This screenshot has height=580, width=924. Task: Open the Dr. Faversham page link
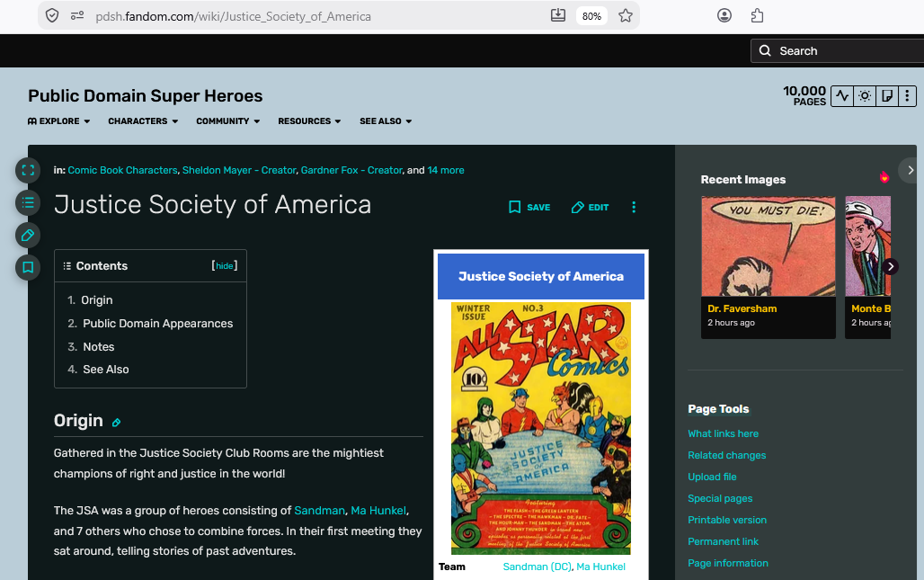tap(742, 308)
